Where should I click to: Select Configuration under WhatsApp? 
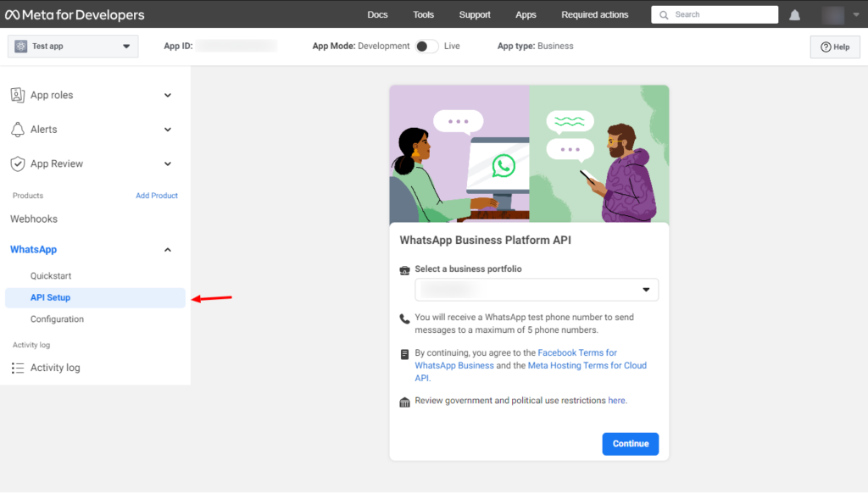click(x=57, y=319)
